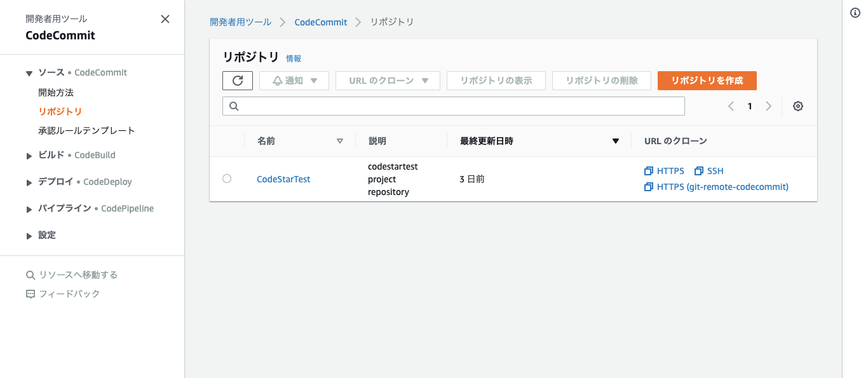The width and height of the screenshot is (868, 378).
Task: Click the 3 日前 cell
Action: [472, 179]
